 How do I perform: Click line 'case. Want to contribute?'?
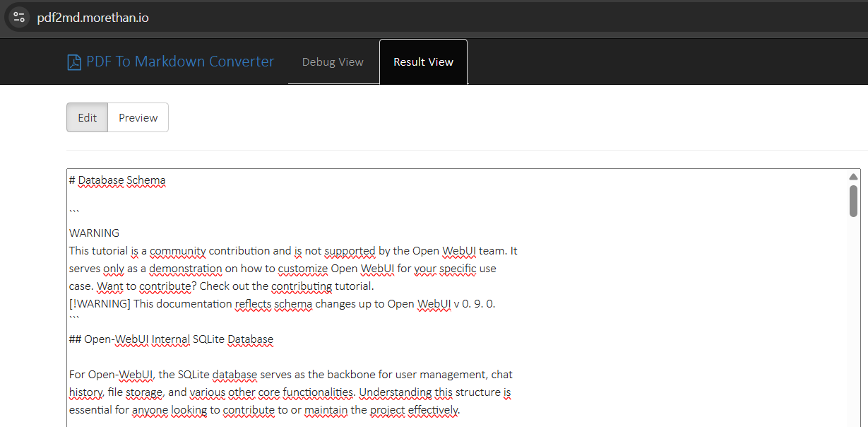(221, 286)
